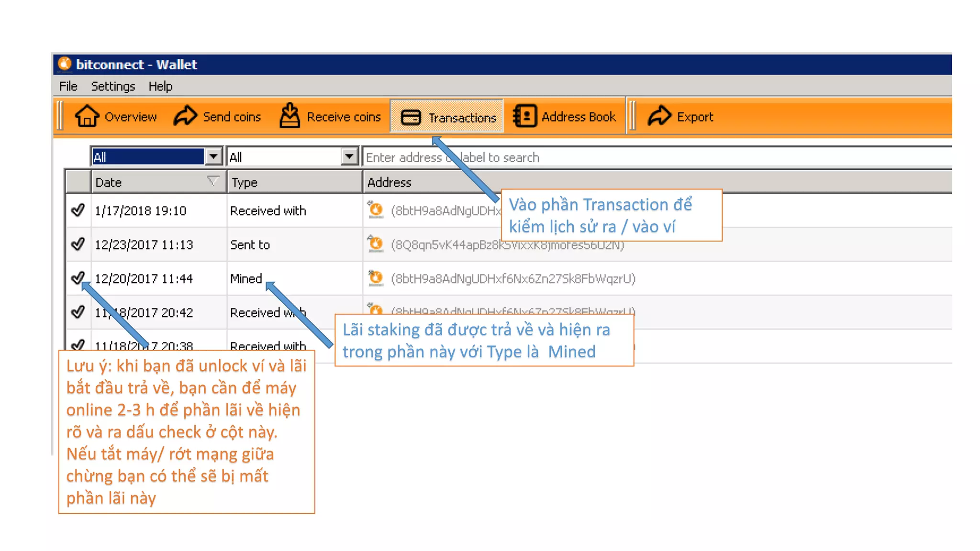This screenshot has width=980, height=551.
Task: Sort by the Type column header
Action: [x=294, y=182]
